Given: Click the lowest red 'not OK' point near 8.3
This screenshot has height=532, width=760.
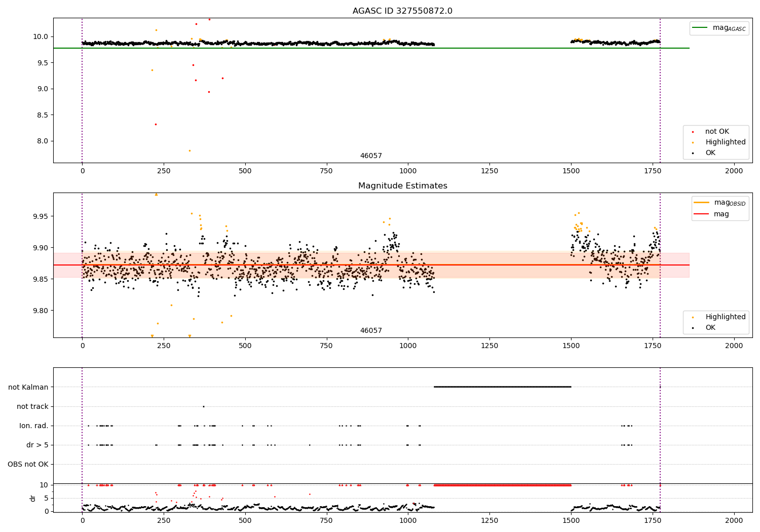Looking at the screenshot, I should coord(156,124).
